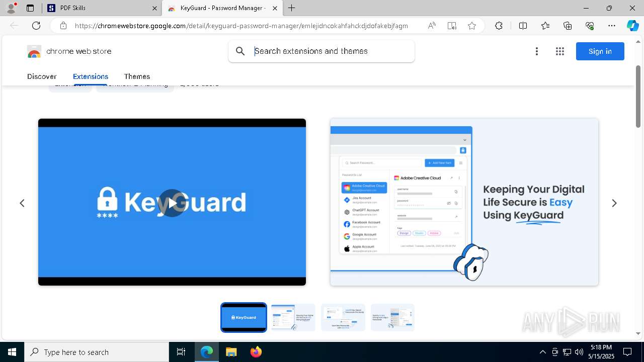Screen dimensions: 644x362
Task: Toggle split screen view
Action: (523, 26)
